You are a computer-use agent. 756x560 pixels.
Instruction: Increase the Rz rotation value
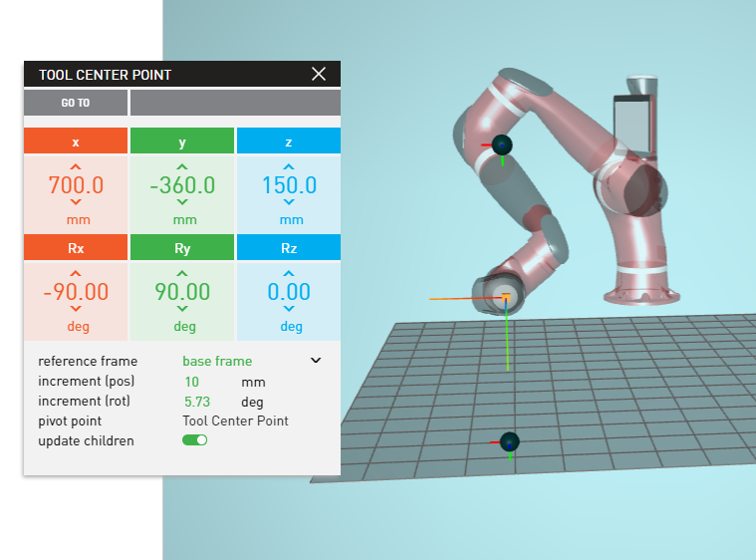tap(288, 273)
